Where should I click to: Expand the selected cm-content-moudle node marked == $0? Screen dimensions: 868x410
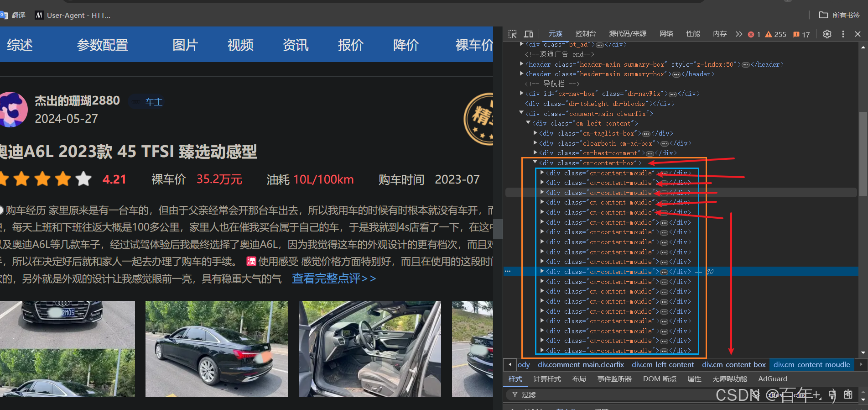tap(542, 271)
